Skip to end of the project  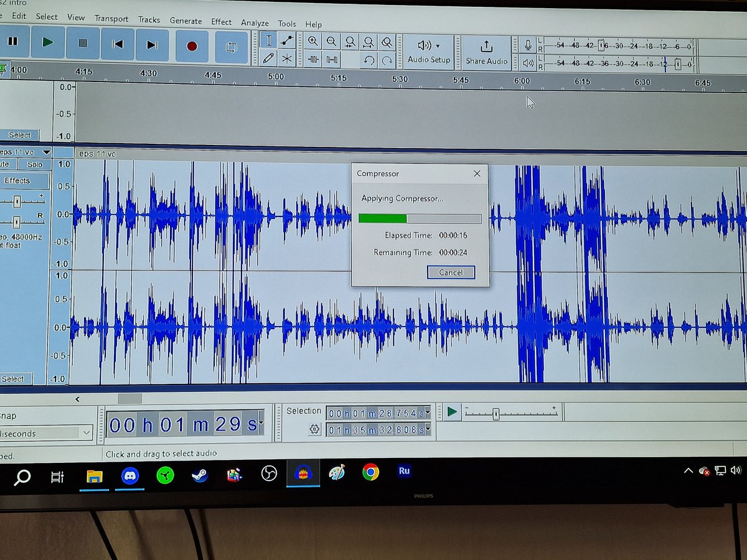click(153, 45)
